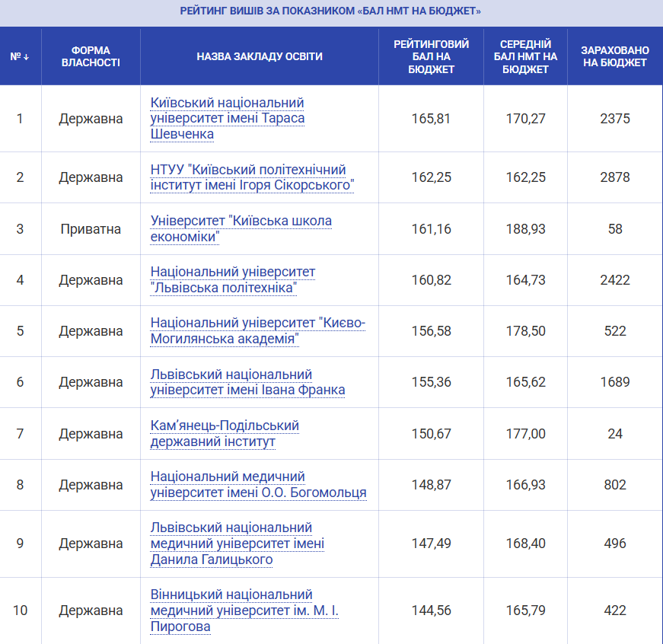The image size is (663, 644).
Task: Select the 2878 enrolled count cell
Action: tap(614, 177)
